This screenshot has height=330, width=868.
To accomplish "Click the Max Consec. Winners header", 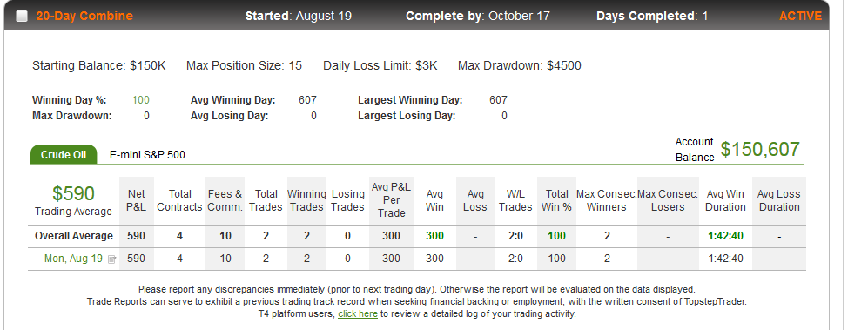I will pos(607,200).
